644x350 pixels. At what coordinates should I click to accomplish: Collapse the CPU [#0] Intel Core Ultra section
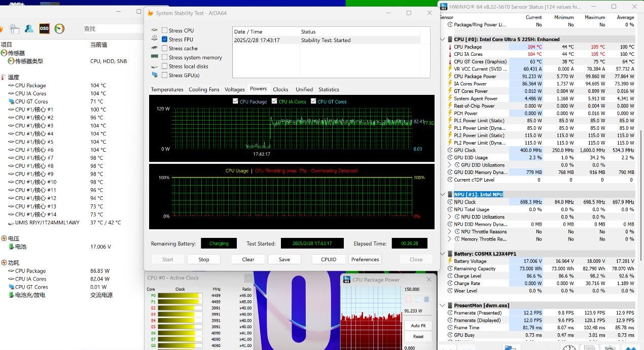[x=443, y=39]
